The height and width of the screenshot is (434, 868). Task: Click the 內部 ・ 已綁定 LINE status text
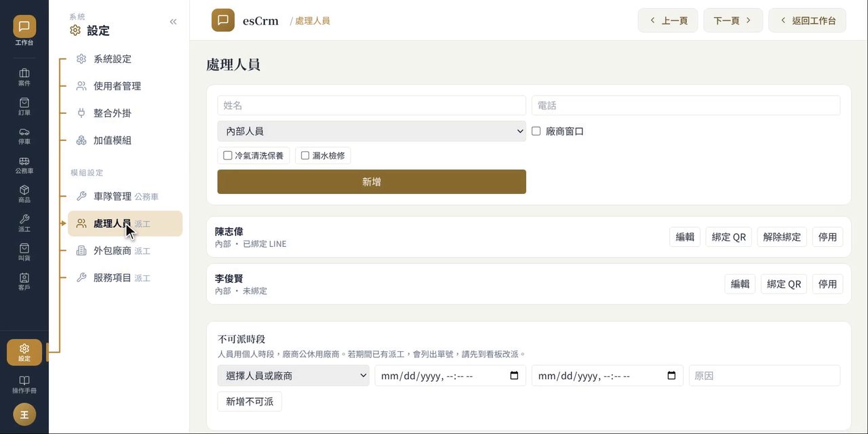pyautogui.click(x=251, y=244)
